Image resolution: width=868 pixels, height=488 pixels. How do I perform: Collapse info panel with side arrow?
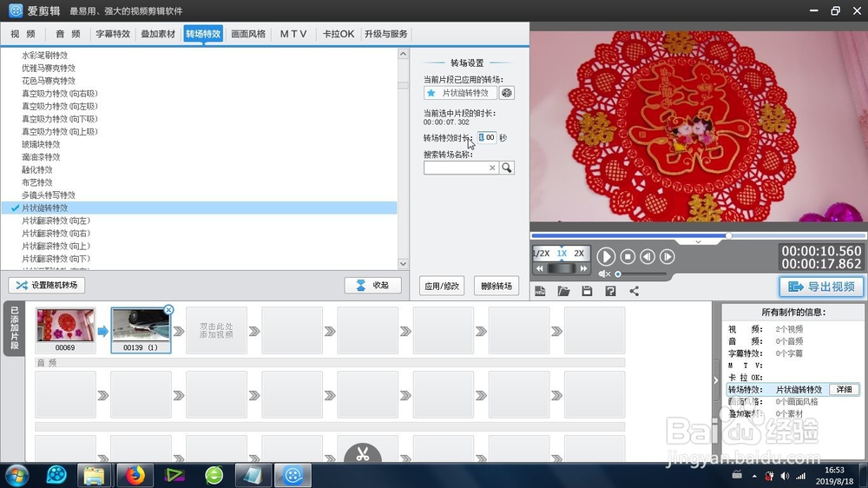(x=716, y=380)
